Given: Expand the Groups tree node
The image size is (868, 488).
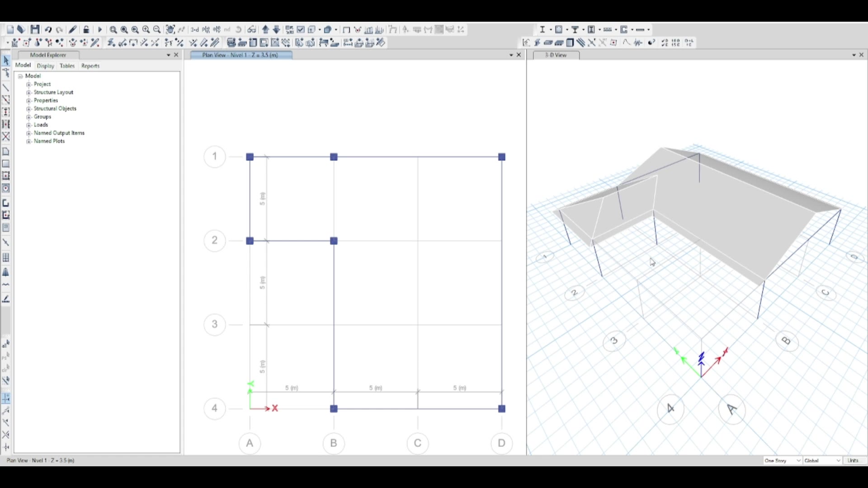Looking at the screenshot, I should pyautogui.click(x=29, y=117).
